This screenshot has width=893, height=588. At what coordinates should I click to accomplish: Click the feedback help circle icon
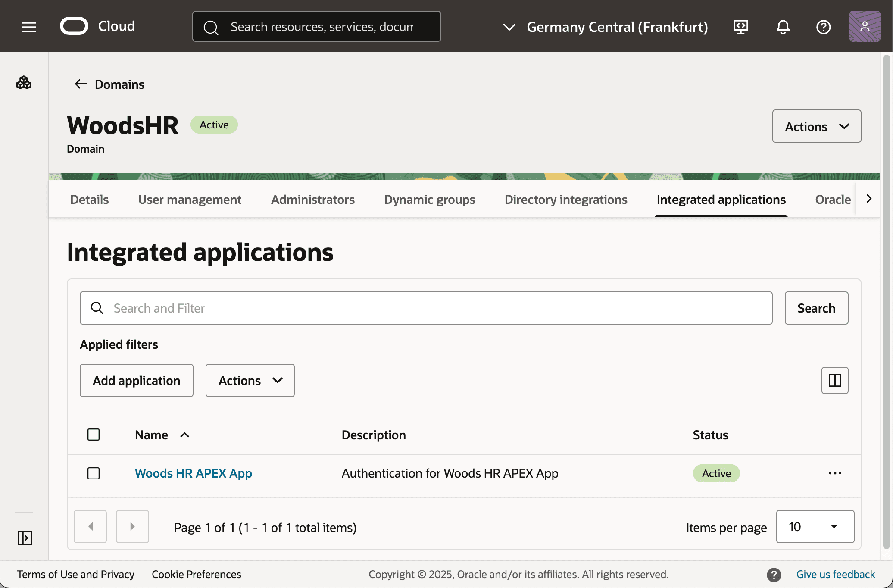pyautogui.click(x=774, y=575)
